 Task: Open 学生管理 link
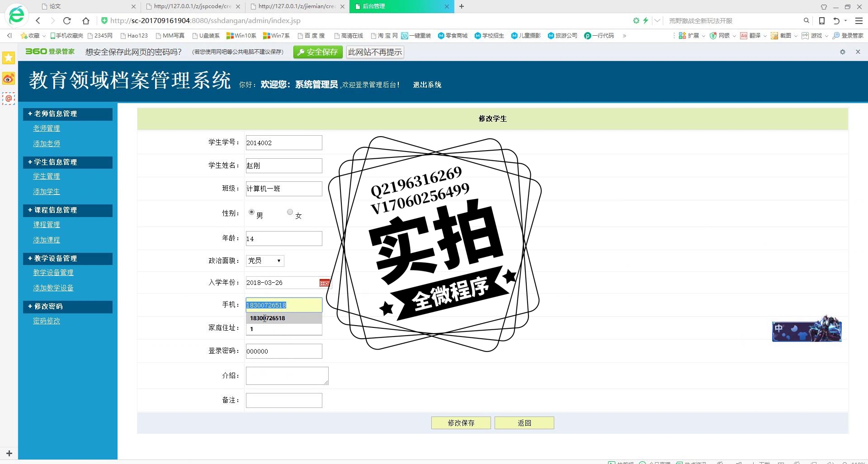click(x=47, y=176)
